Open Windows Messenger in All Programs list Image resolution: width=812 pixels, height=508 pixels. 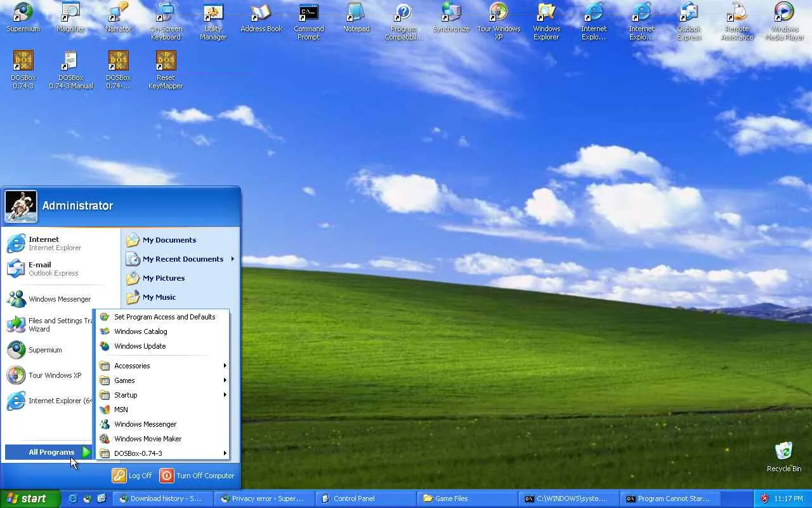(162, 424)
